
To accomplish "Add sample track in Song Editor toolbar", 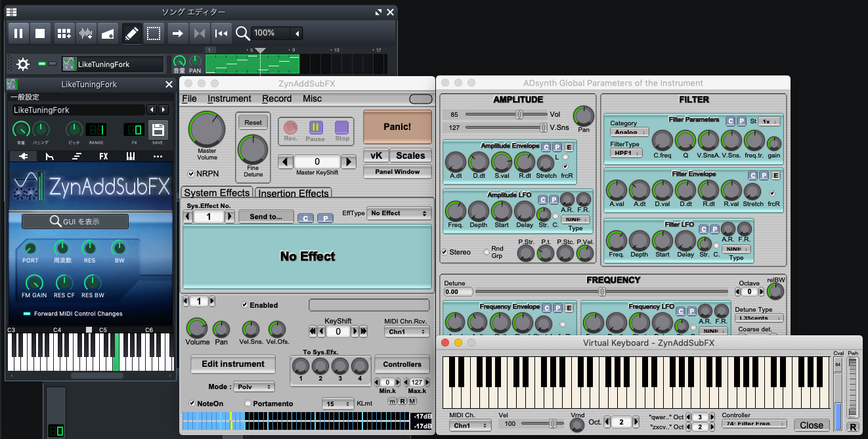I will pos(86,33).
